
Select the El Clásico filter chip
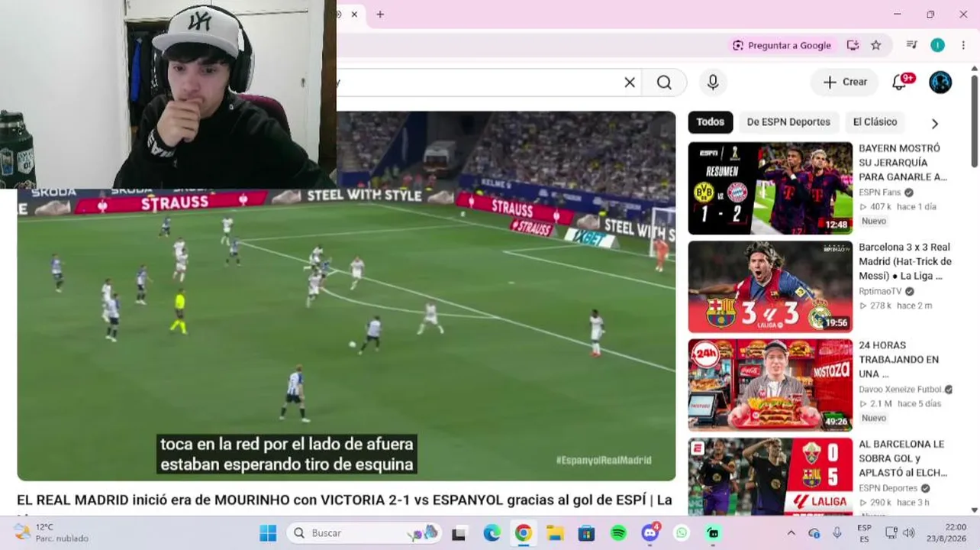(875, 122)
